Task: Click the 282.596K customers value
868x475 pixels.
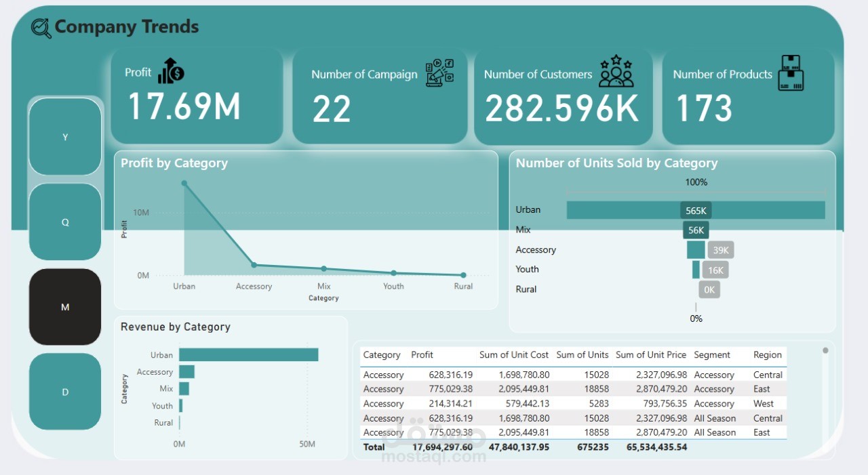Action: point(562,108)
